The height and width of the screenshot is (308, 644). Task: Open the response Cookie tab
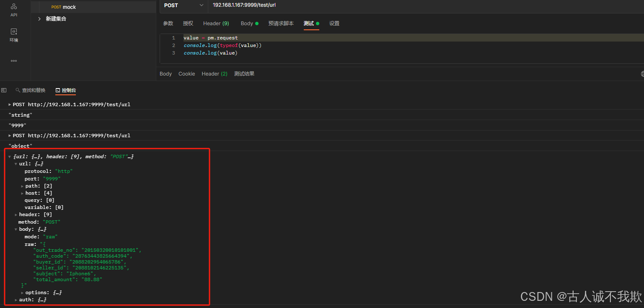186,74
